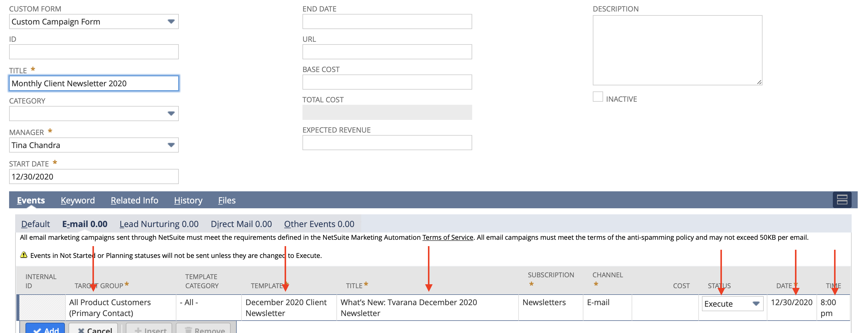Select the Lead Nurturing 0.00 subtab
The width and height of the screenshot is (868, 333).
point(159,224)
